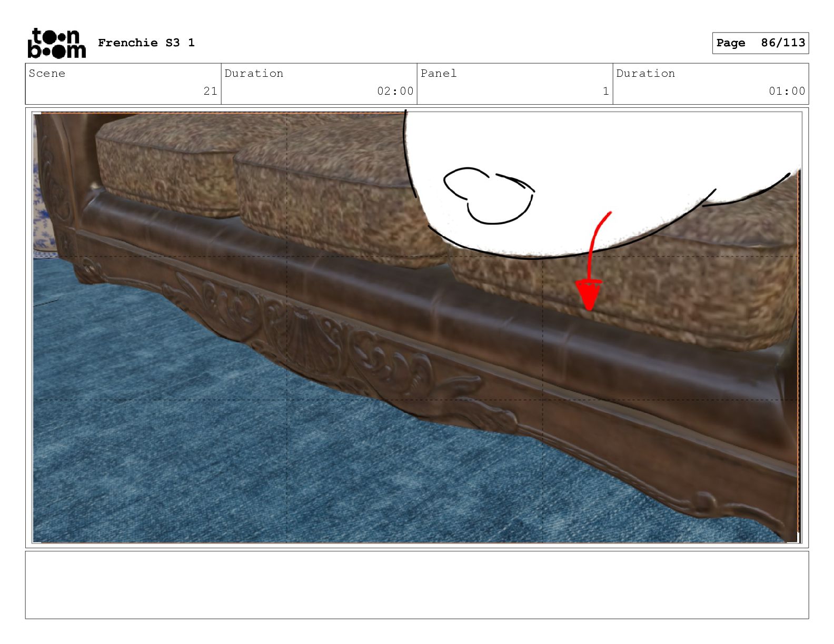Click the first 'Duration' label beside Scene
834x644 pixels.
click(254, 73)
